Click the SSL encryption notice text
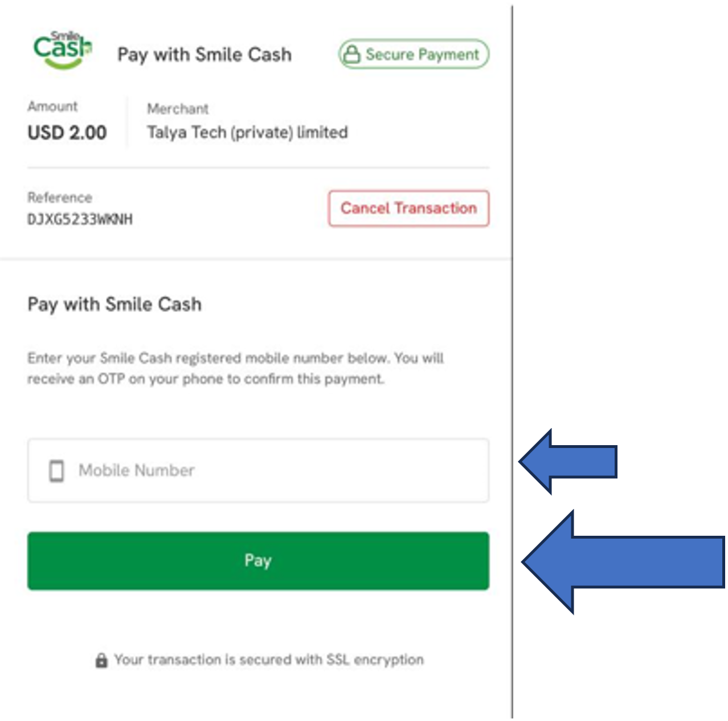Viewport: 728px width, 721px height. coord(269,660)
